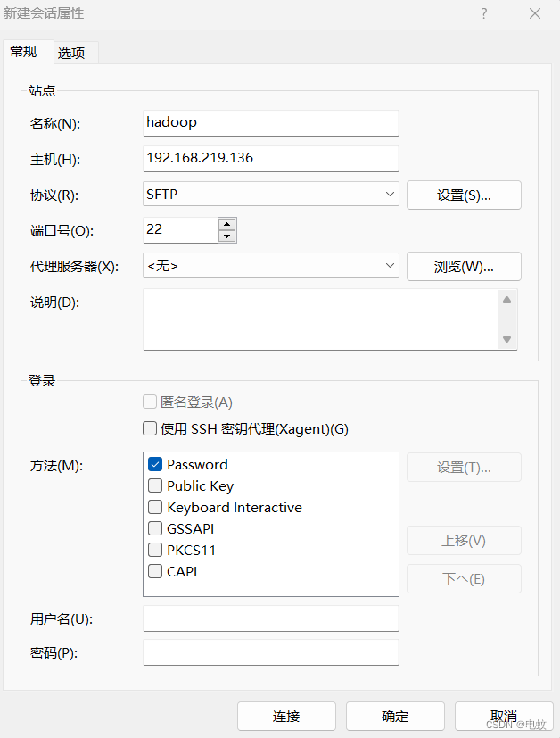Screen dimensions: 560x738
Task: Click the 说明 box scroll-down arrow
Action: point(508,341)
